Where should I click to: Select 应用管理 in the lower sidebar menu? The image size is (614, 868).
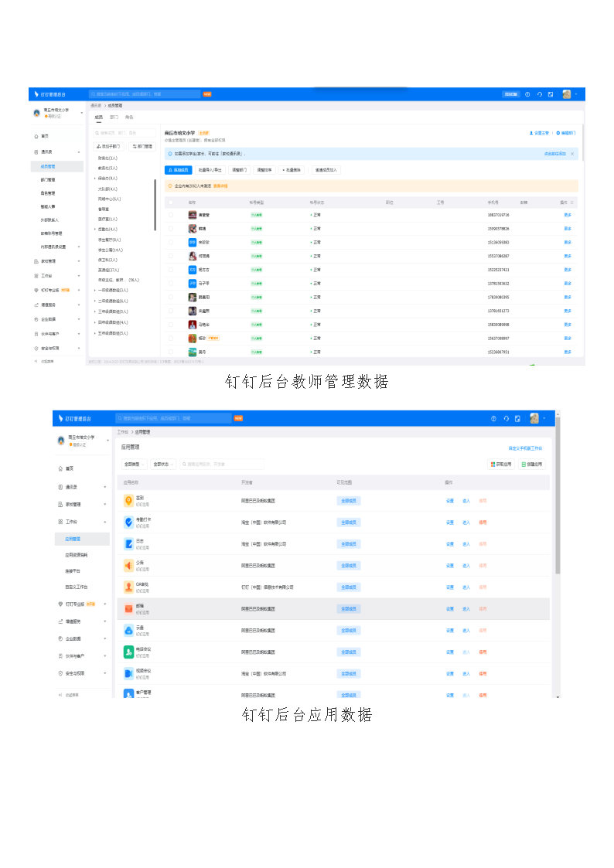coord(73,539)
